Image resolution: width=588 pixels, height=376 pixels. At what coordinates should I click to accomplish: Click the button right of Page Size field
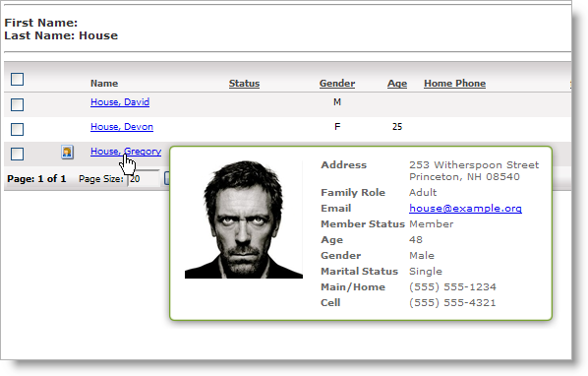167,178
